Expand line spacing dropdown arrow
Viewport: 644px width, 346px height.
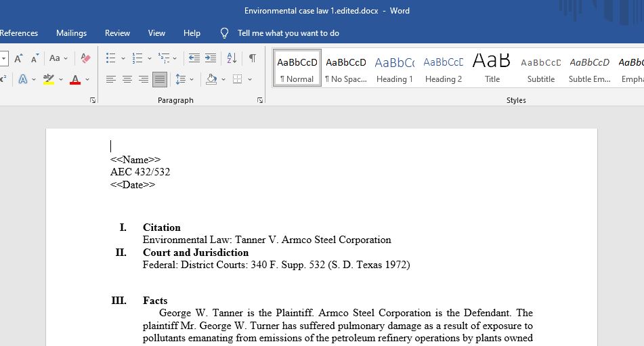pyautogui.click(x=192, y=80)
